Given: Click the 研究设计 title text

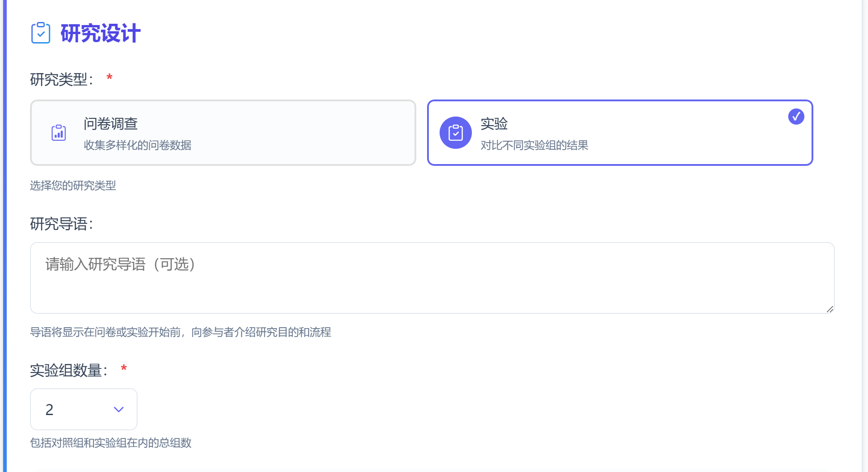Looking at the screenshot, I should pos(99,33).
